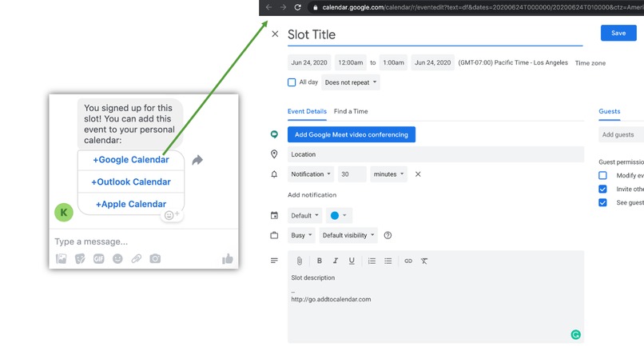
Task: Toggle italic formatting in description
Action: point(335,261)
